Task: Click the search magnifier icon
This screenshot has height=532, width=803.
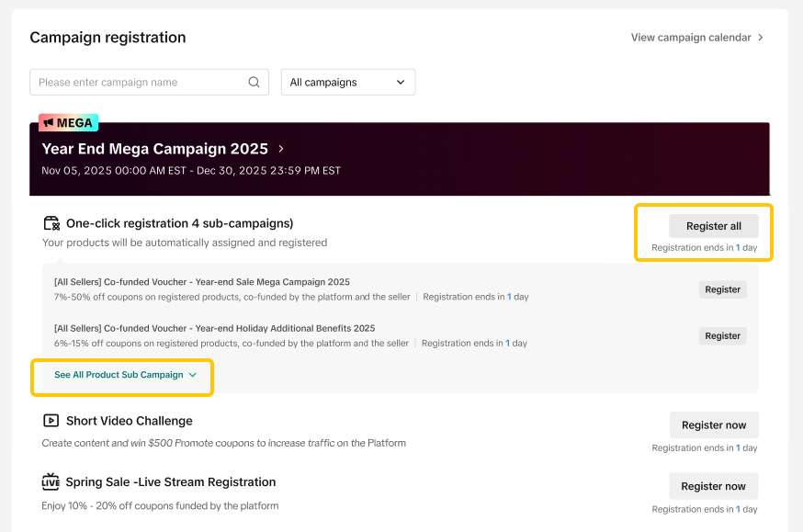Action: (254, 83)
